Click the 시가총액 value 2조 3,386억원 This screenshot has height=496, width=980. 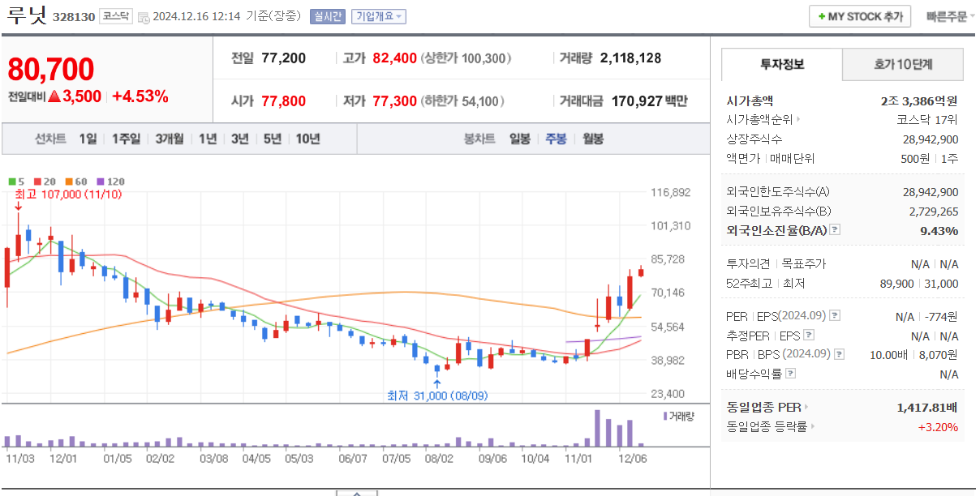point(919,101)
